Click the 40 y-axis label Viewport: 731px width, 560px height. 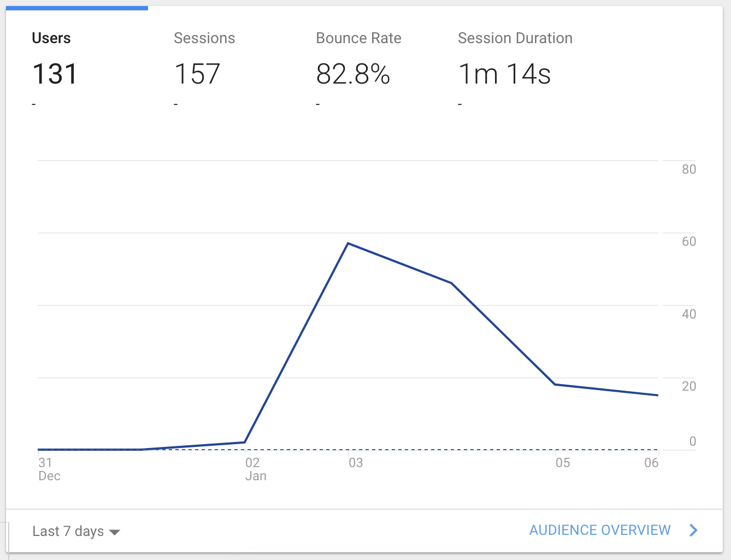pyautogui.click(x=689, y=314)
